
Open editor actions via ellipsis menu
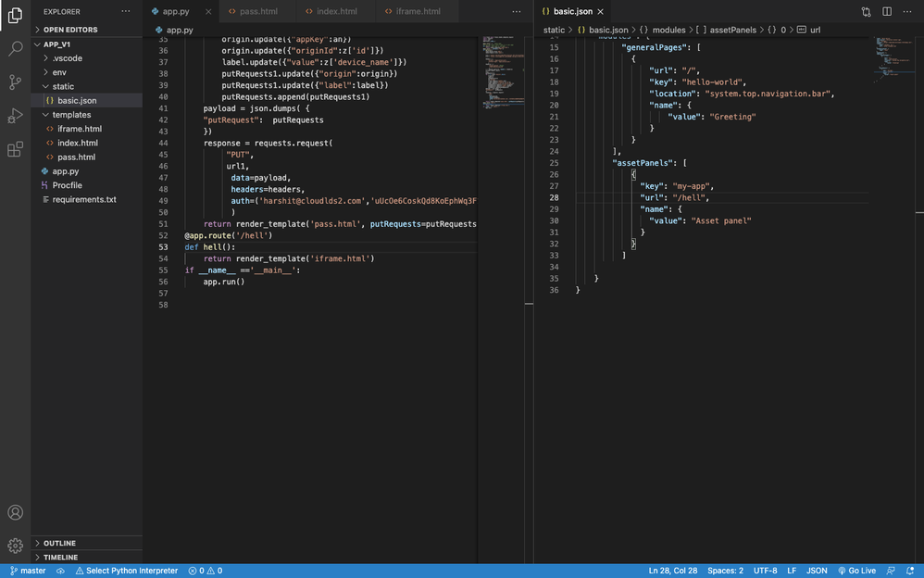[517, 12]
